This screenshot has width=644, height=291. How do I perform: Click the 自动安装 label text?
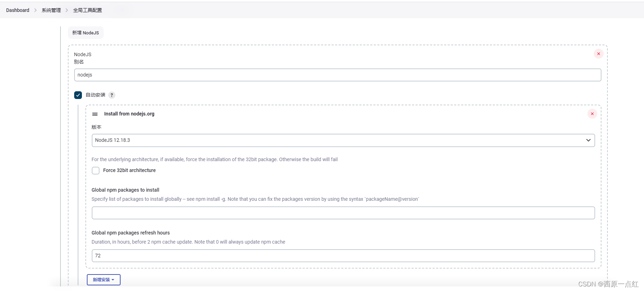96,95
